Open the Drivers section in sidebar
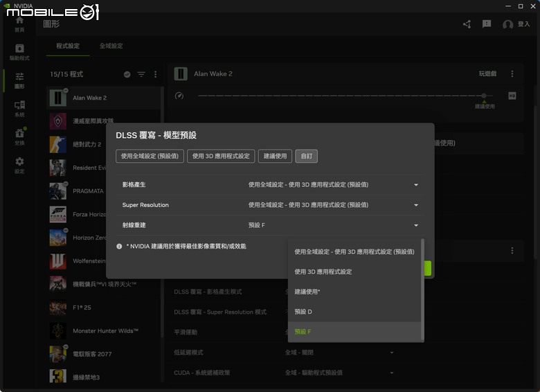This screenshot has height=392, width=540. coord(19,52)
